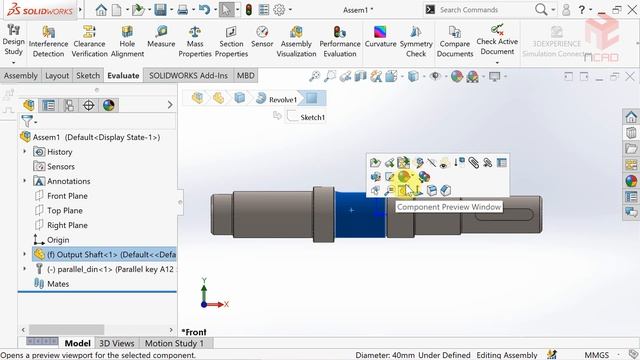
Task: Switch to PropertyManager tab in left panel
Action: tap(49, 105)
